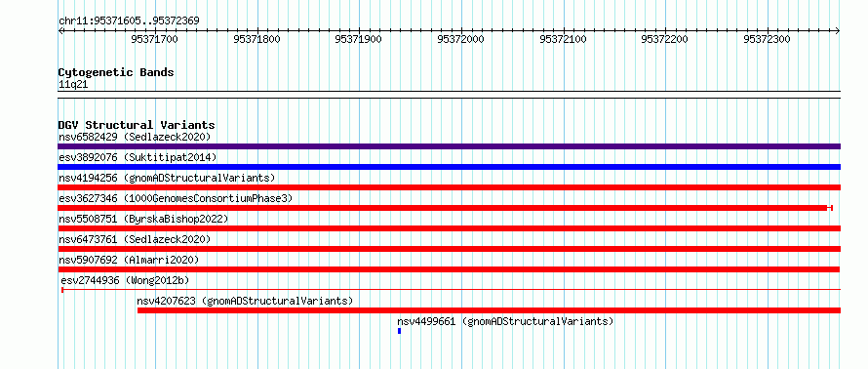Click the ruler's right arrowhead
Image resolution: width=868 pixels, height=369 pixels.
coord(838,31)
